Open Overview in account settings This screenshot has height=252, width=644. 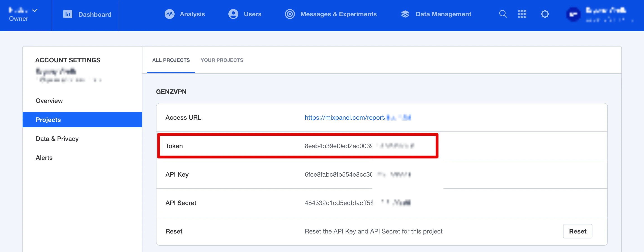[49, 101]
